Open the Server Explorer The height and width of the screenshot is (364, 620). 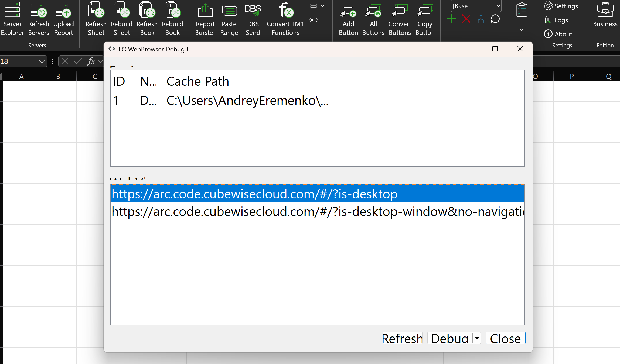click(x=12, y=19)
